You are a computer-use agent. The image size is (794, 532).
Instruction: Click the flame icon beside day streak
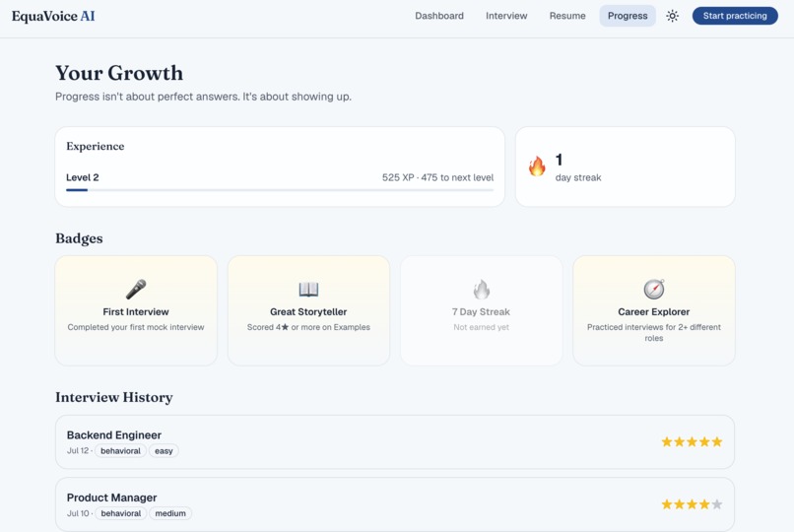tap(537, 166)
